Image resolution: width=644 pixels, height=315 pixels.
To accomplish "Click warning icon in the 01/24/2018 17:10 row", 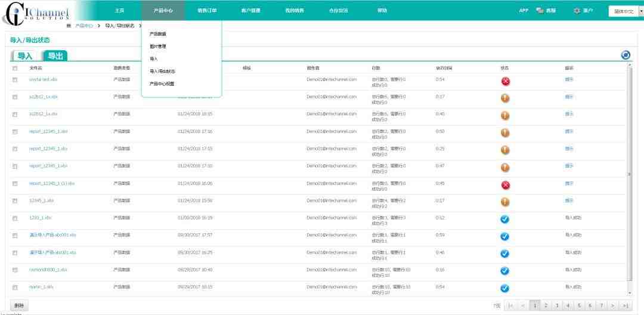I will coord(505,168).
